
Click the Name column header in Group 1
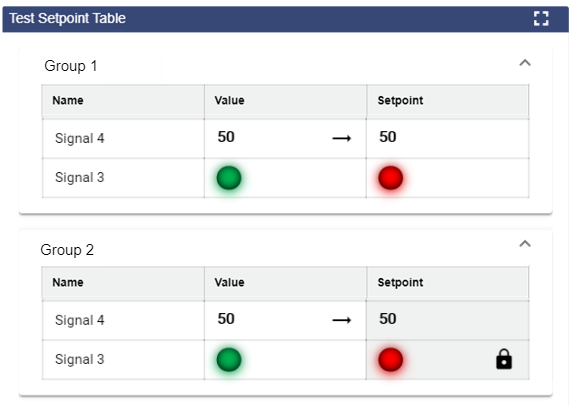pyautogui.click(x=68, y=100)
